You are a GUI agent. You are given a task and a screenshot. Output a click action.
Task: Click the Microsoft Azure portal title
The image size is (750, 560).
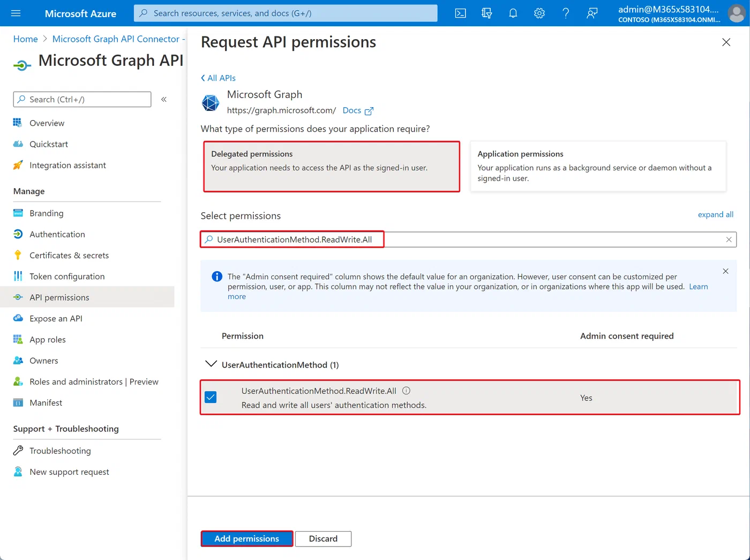tap(80, 13)
